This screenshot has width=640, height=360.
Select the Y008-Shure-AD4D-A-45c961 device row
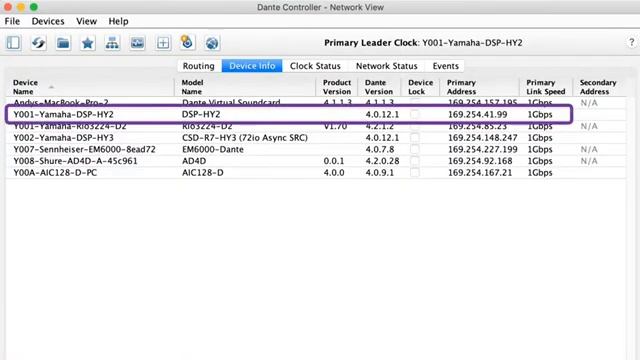pos(316,161)
